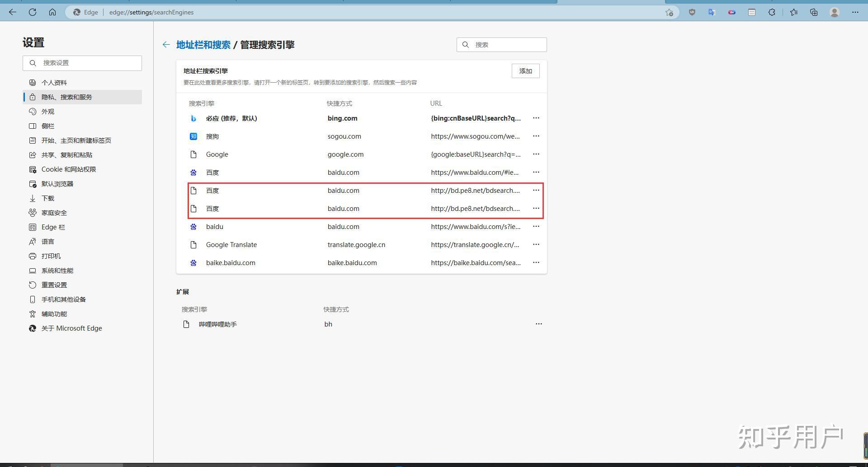Open 关于 Microsoft Edge section
Image resolution: width=868 pixels, height=467 pixels.
[82, 328]
